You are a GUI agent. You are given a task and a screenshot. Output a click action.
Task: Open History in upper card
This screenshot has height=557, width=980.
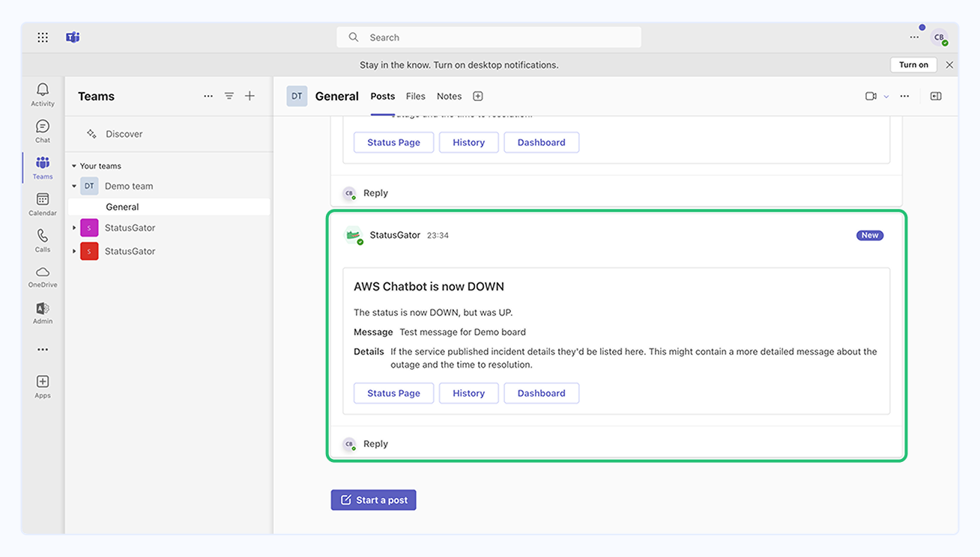pos(468,142)
